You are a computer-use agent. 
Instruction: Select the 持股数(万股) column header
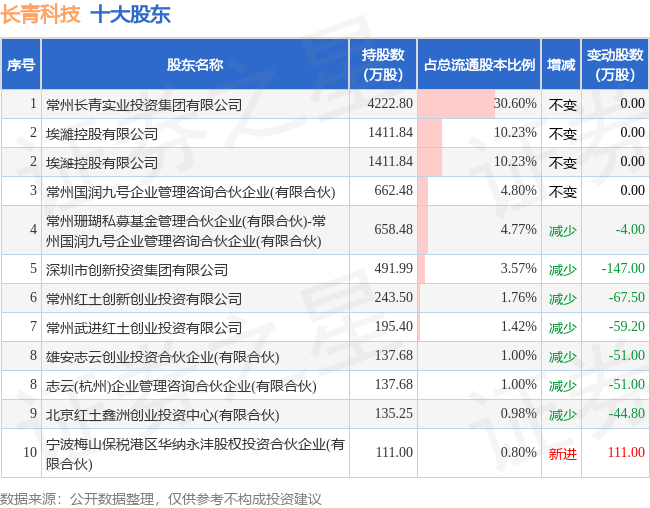tap(383, 65)
